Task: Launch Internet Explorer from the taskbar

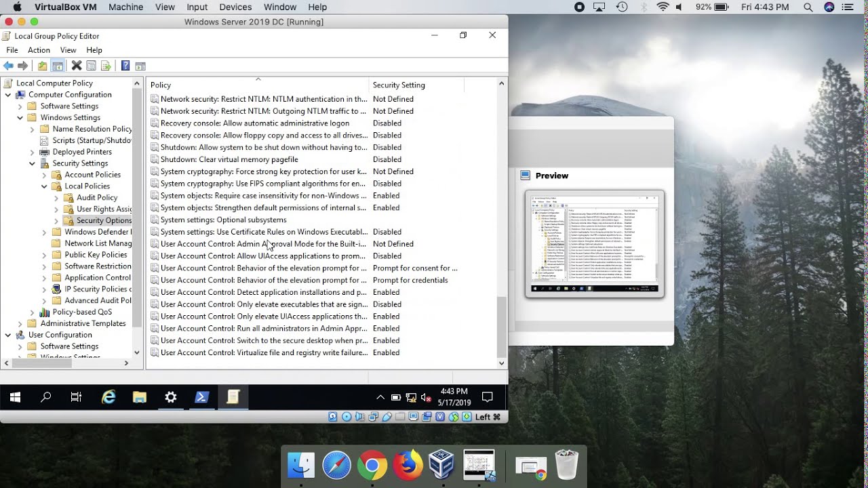Action: [108, 397]
